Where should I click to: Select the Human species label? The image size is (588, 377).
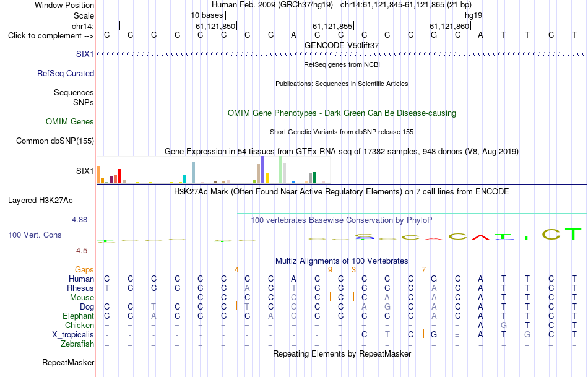[x=81, y=279]
